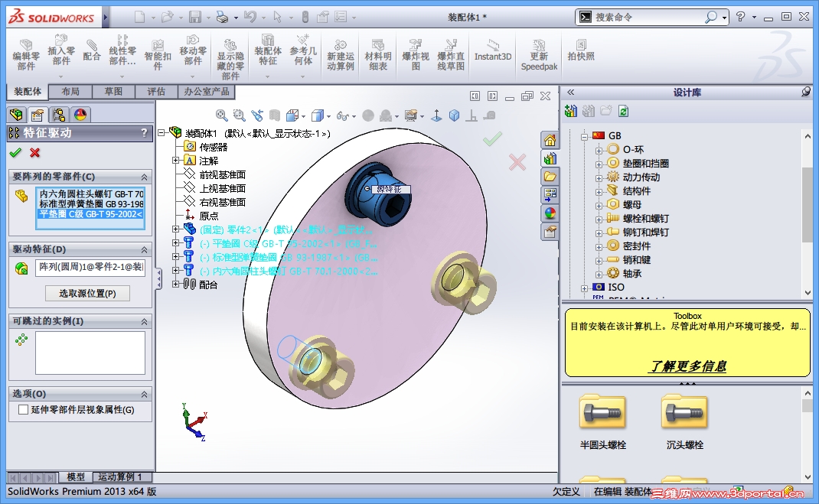Image resolution: width=819 pixels, height=504 pixels.
Task: Click the 选取源位置(P) button
Action: tap(87, 293)
